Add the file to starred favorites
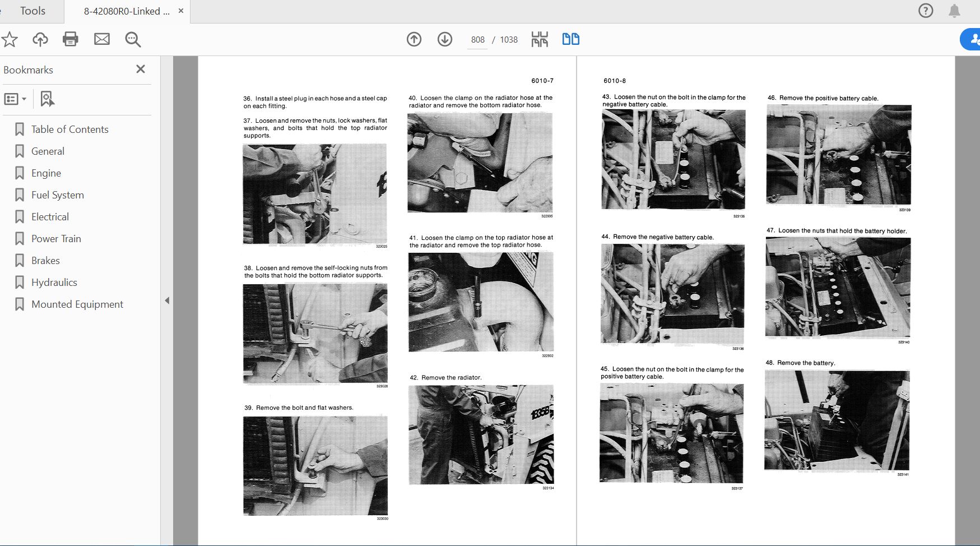Viewport: 980px width, 546px height. [10, 39]
